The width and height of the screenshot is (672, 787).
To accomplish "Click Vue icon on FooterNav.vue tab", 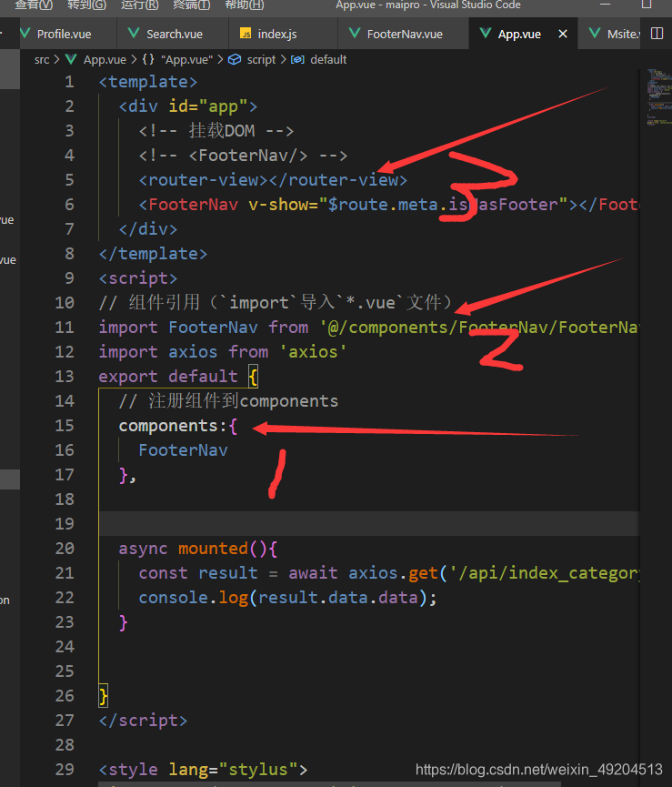I will tap(355, 34).
